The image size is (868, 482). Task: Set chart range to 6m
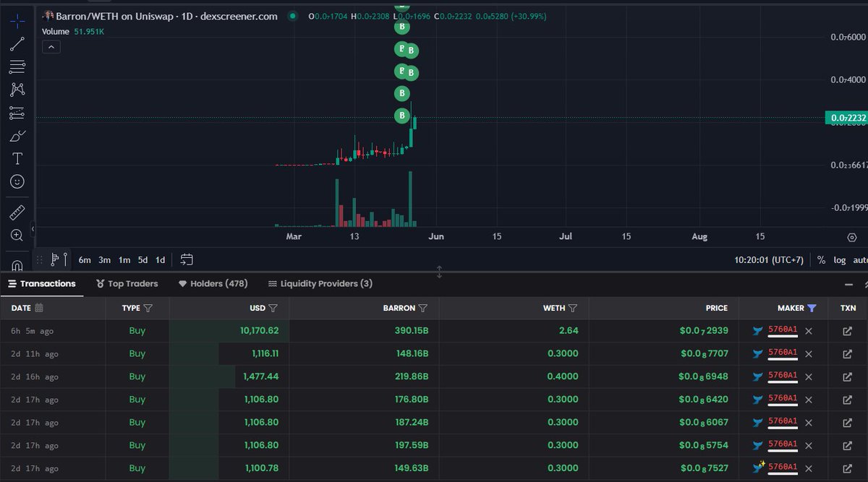(x=85, y=260)
